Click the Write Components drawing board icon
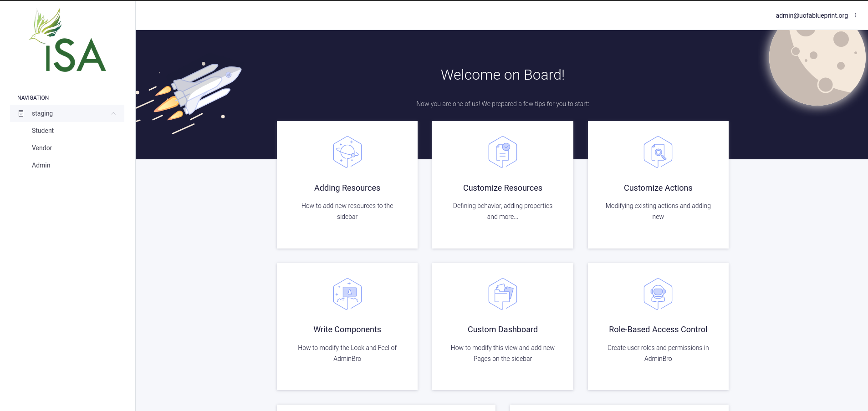This screenshot has width=868, height=411. point(347,294)
